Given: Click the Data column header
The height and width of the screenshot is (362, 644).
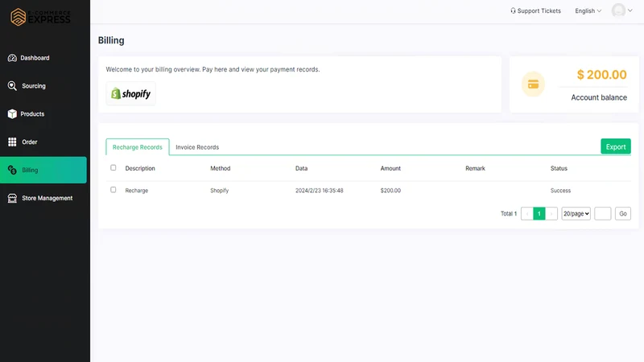Looking at the screenshot, I should click(301, 168).
